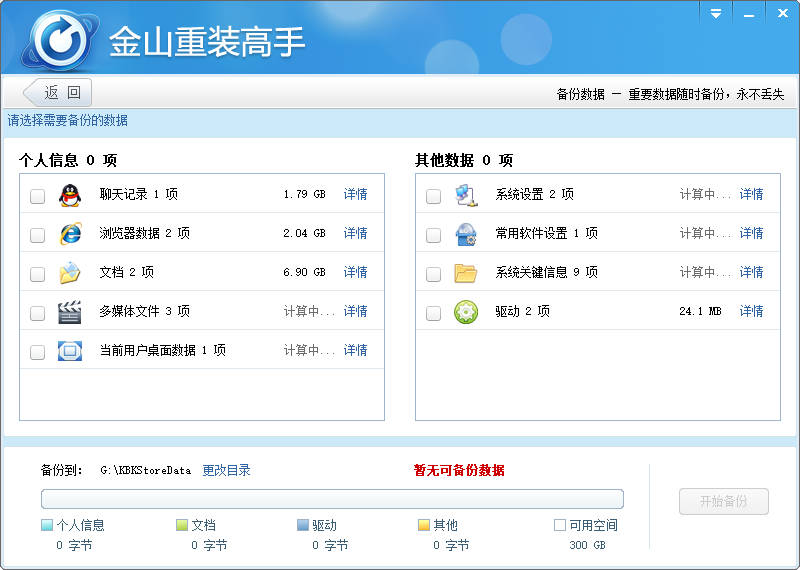This screenshot has height=570, width=800.
Task: View 详情 for 系统关键信息
Action: (x=752, y=272)
